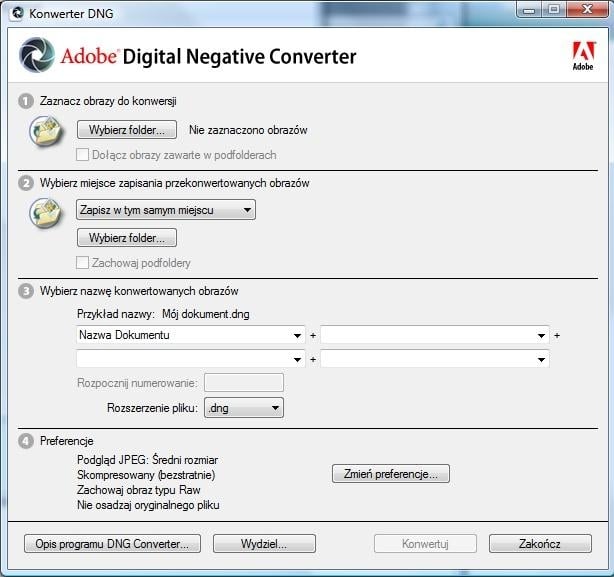The height and width of the screenshot is (577, 614).
Task: Open the 'Zapisz w tym samym miejscu' dropdown
Action: pyautogui.click(x=166, y=210)
